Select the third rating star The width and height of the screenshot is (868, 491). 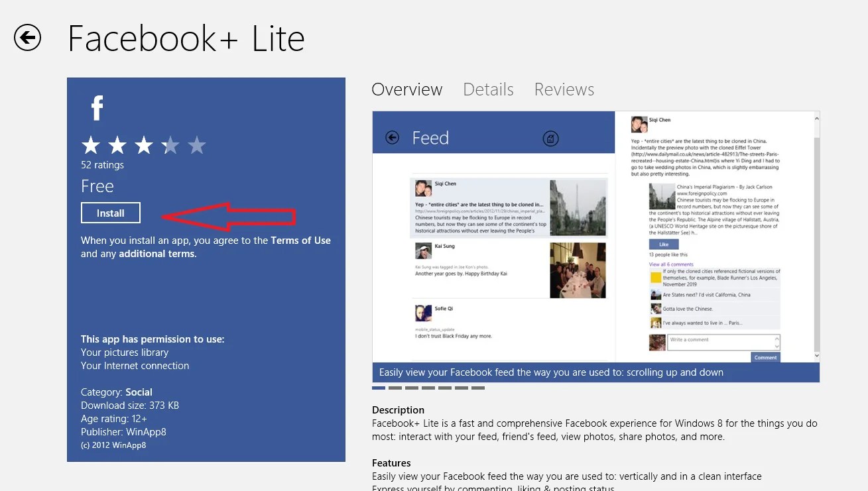pos(143,144)
